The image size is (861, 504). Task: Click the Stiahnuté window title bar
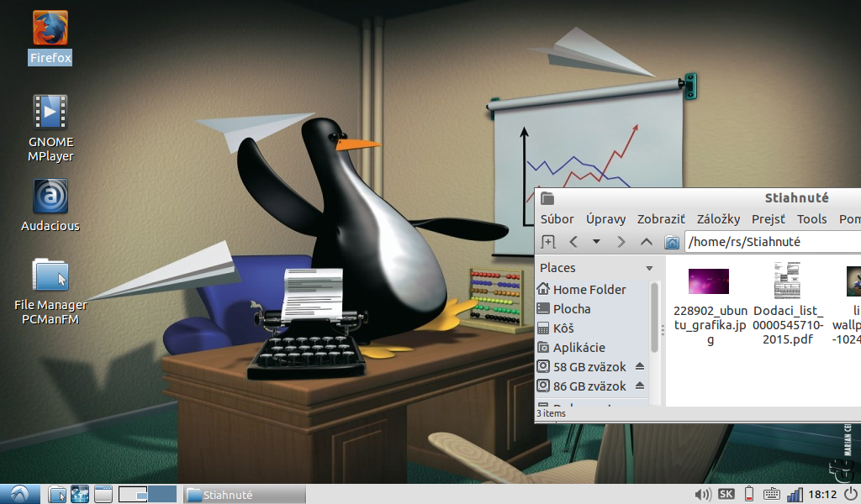[x=698, y=198]
